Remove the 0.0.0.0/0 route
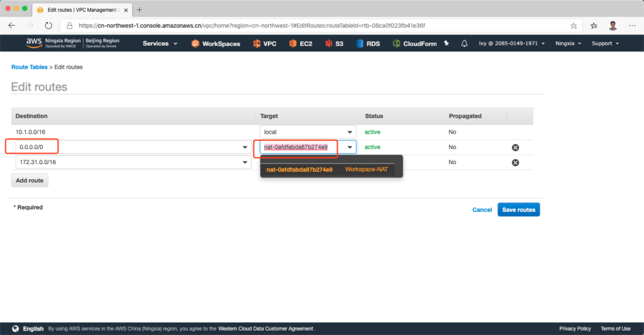Image resolution: width=644 pixels, height=335 pixels. click(515, 147)
